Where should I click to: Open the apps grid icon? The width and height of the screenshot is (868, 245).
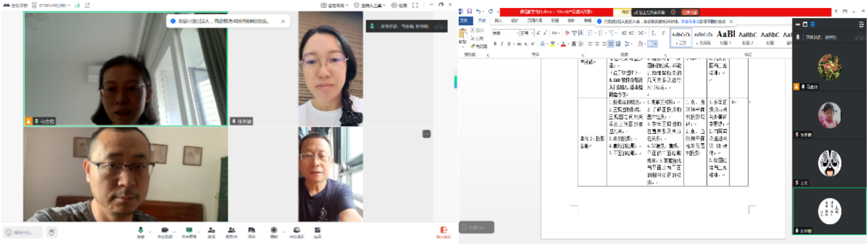pos(317,230)
